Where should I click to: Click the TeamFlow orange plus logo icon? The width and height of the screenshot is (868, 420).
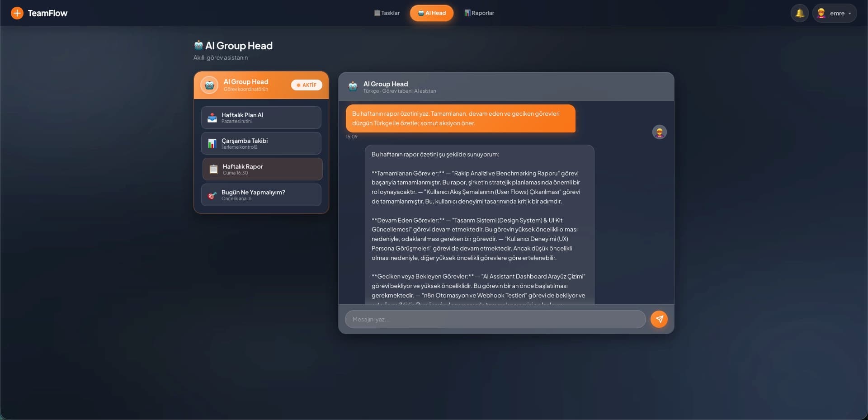coord(17,13)
